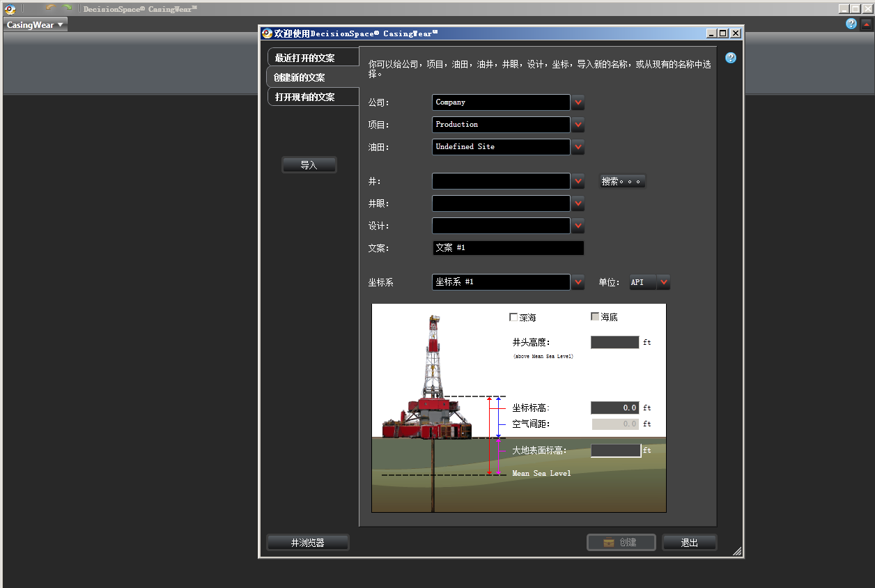Click the 文案 #1 name field
The width and height of the screenshot is (875, 588).
tap(508, 248)
